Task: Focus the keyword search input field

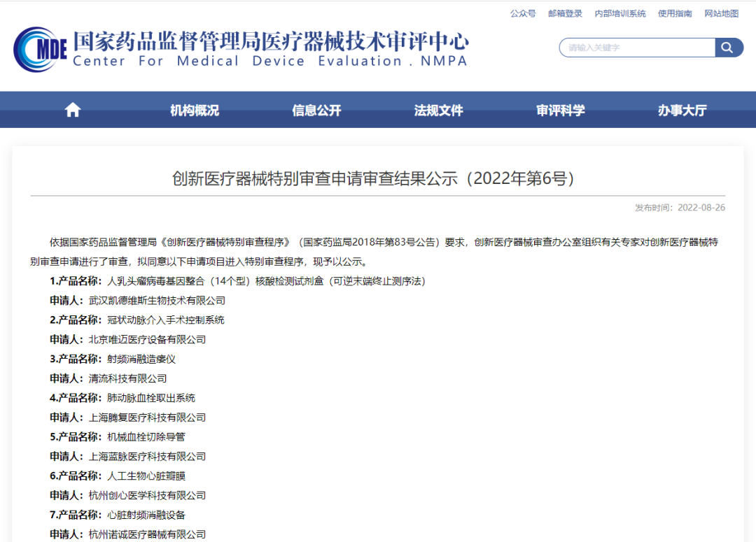Action: (x=637, y=48)
